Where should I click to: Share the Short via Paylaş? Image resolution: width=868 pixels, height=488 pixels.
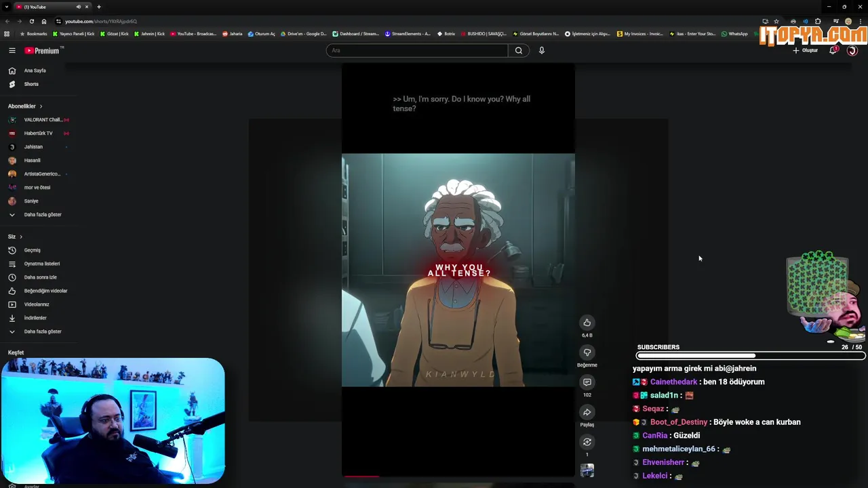[x=587, y=412]
